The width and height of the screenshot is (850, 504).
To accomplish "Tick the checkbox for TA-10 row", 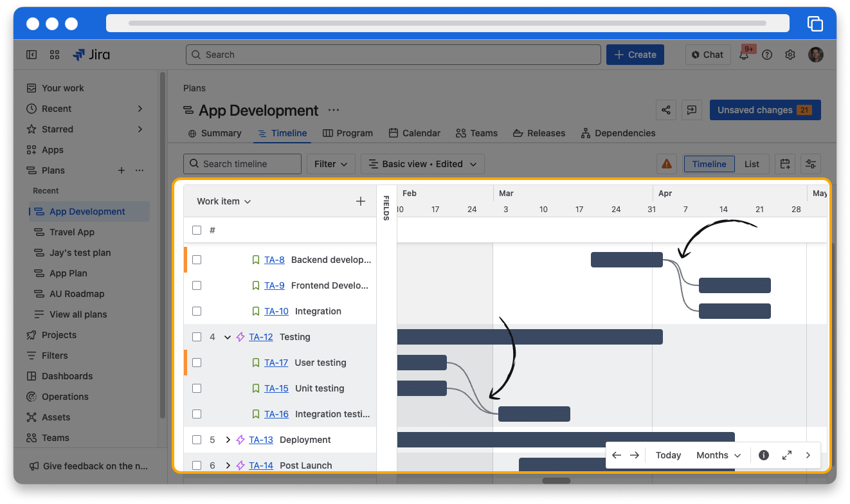I will [x=197, y=311].
